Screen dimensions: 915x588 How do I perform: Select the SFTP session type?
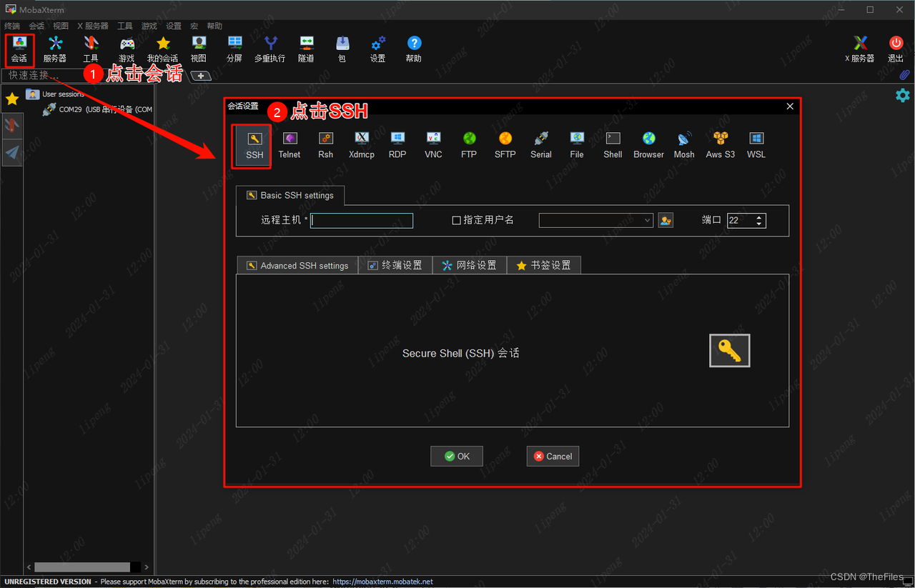(505, 145)
